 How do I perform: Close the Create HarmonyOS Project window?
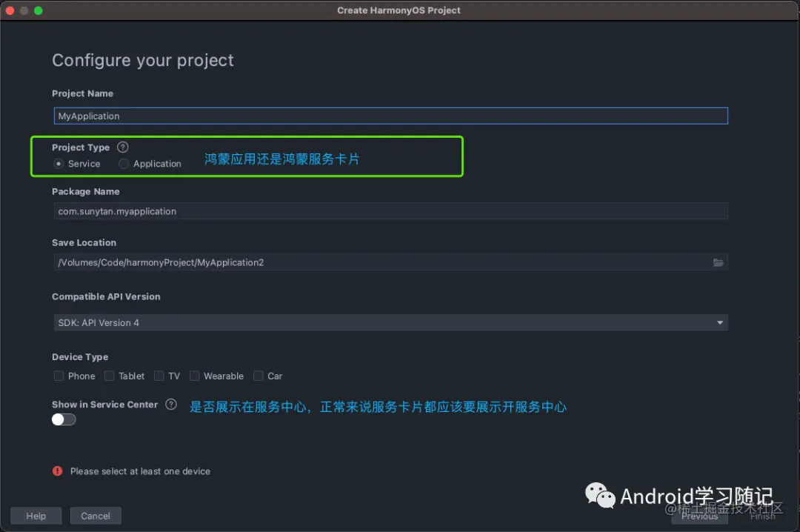(10, 10)
